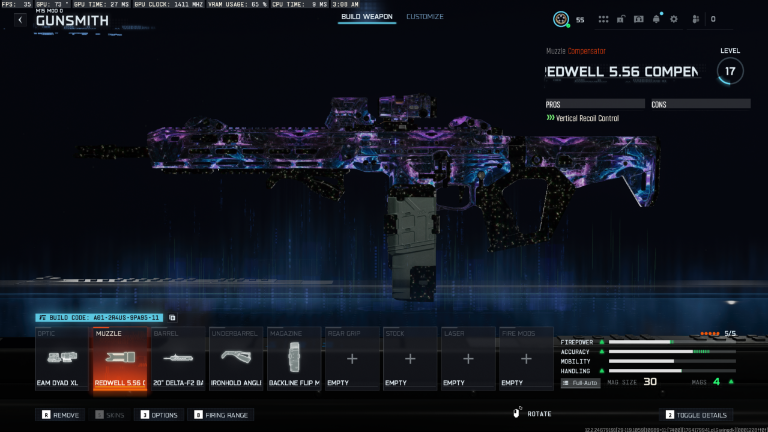Image resolution: width=768 pixels, height=432 pixels.
Task: Click the 5/5 attachment points counter
Action: (x=730, y=333)
